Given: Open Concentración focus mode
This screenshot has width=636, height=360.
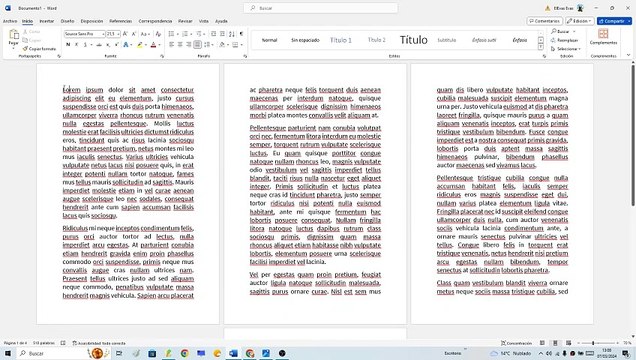Looking at the screenshot, I should tap(516, 343).
